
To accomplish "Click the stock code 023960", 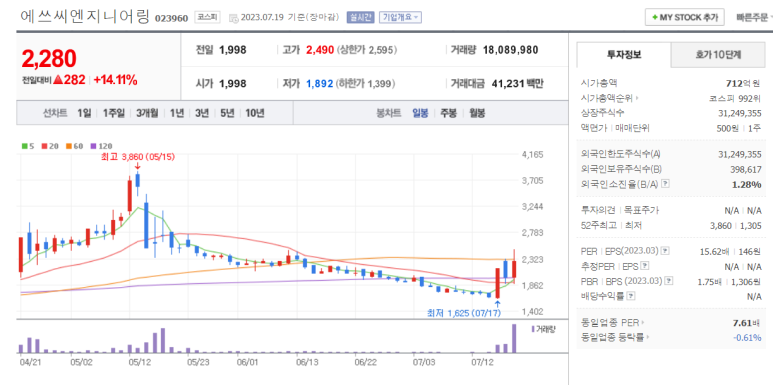I will (x=172, y=19).
